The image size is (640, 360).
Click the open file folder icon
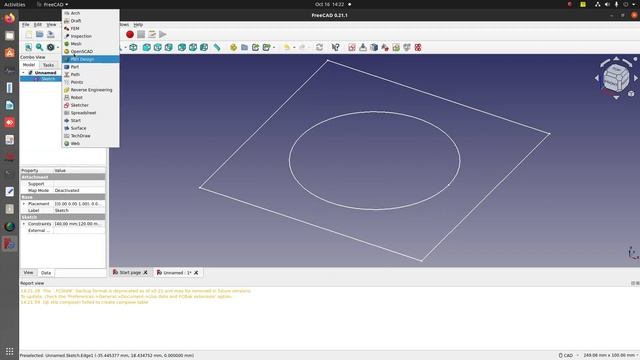tap(40, 34)
